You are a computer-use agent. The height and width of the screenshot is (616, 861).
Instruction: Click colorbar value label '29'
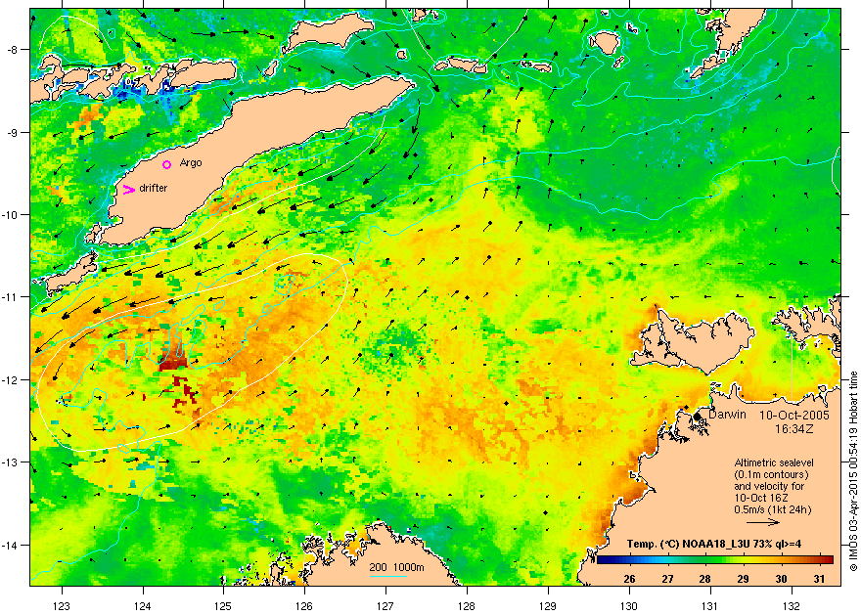tap(743, 579)
